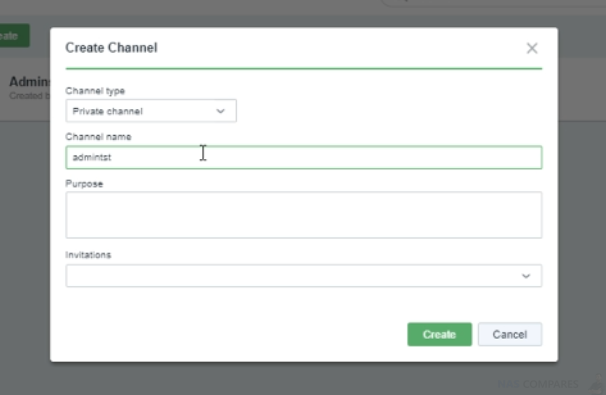Click the Channel type label
Image resolution: width=606 pixels, height=395 pixels.
pyautogui.click(x=95, y=91)
